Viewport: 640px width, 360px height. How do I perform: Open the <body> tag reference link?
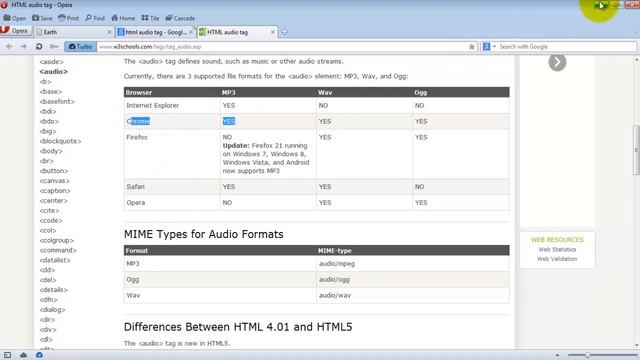pyautogui.click(x=51, y=151)
